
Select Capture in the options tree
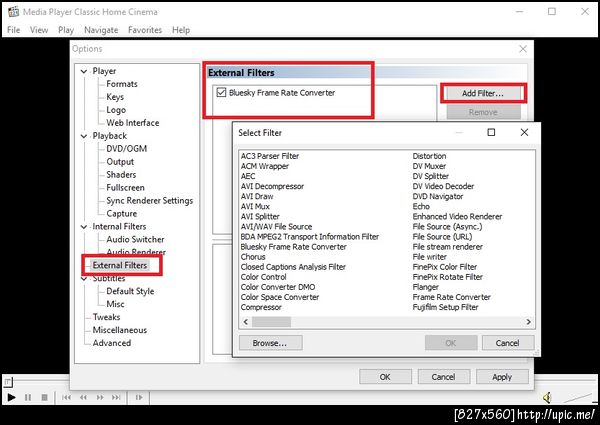pyautogui.click(x=122, y=214)
